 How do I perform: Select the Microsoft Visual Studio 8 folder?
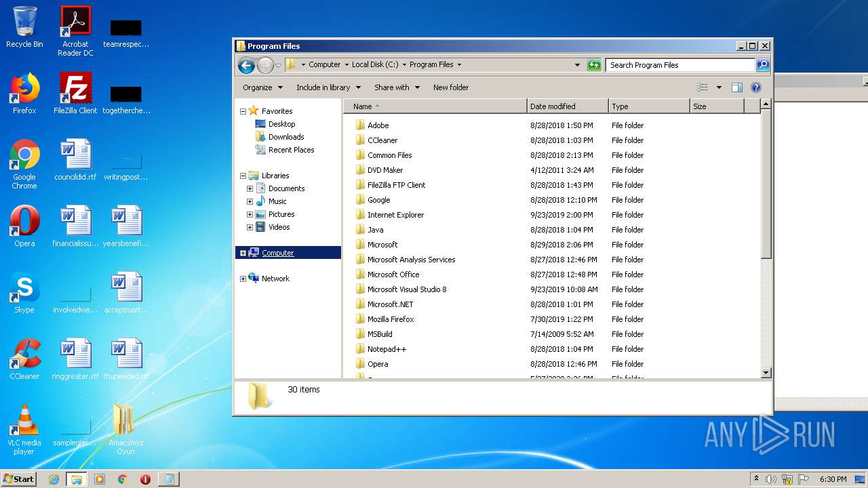point(401,289)
